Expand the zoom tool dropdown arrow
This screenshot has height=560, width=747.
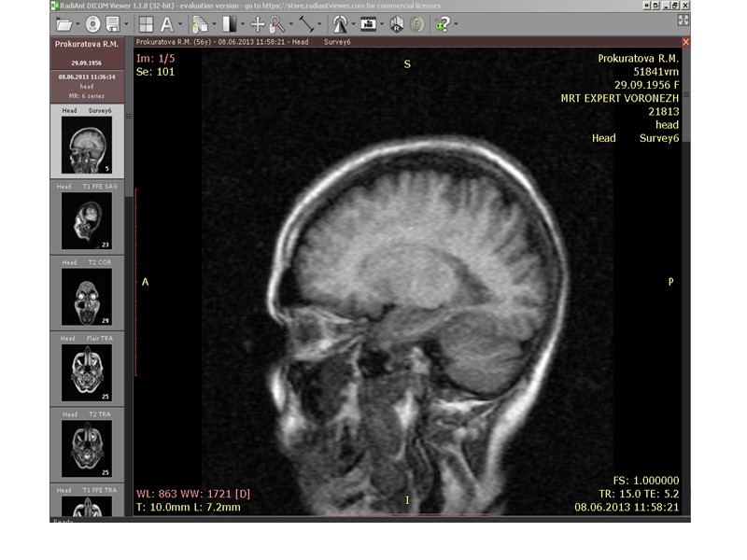point(291,24)
